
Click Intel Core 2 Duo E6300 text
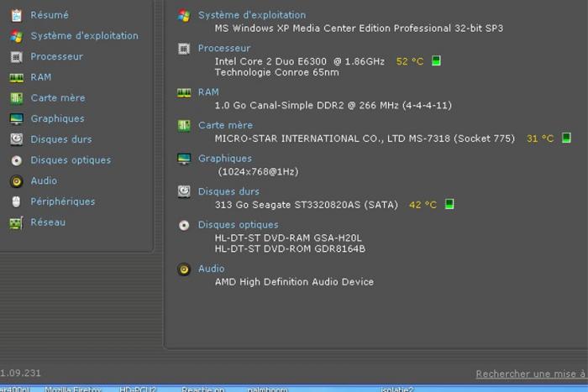click(x=300, y=61)
